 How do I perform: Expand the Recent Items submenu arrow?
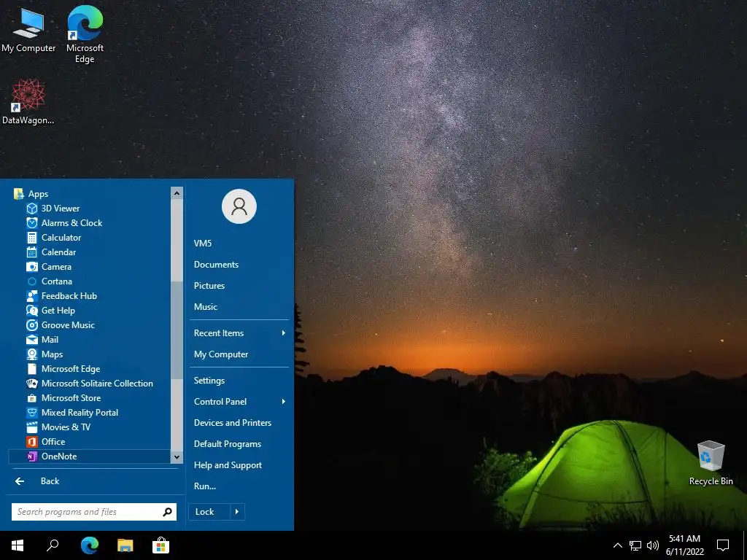(x=284, y=332)
